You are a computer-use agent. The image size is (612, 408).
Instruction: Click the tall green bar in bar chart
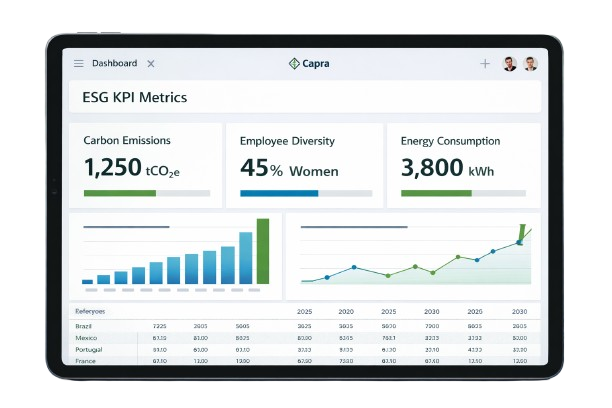point(263,252)
